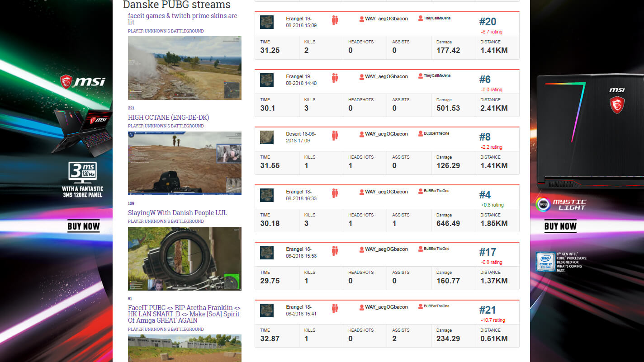Click the time value 31.25
Viewport: 644px width, 362px height.
270,50
